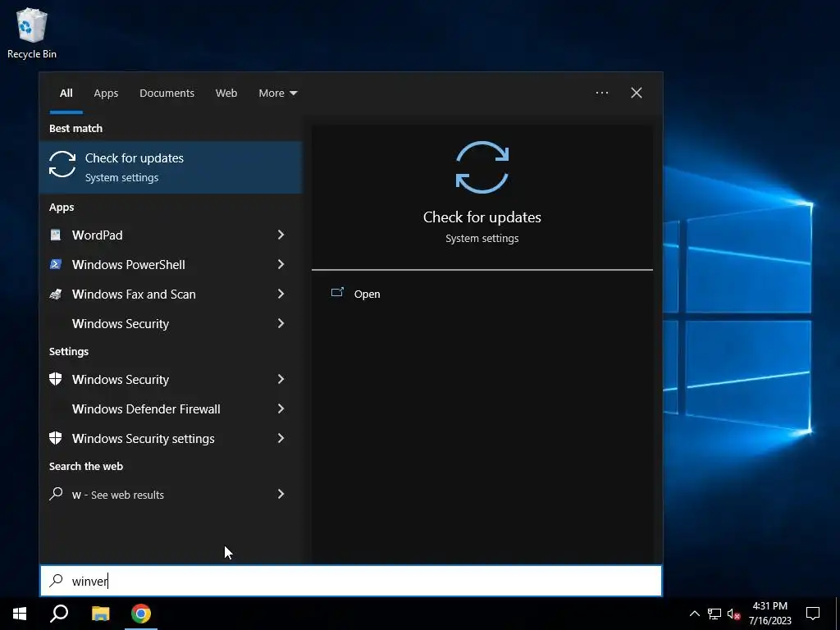Open File Explorer from the taskbar
Viewport: 840px width, 630px height.
click(100, 614)
